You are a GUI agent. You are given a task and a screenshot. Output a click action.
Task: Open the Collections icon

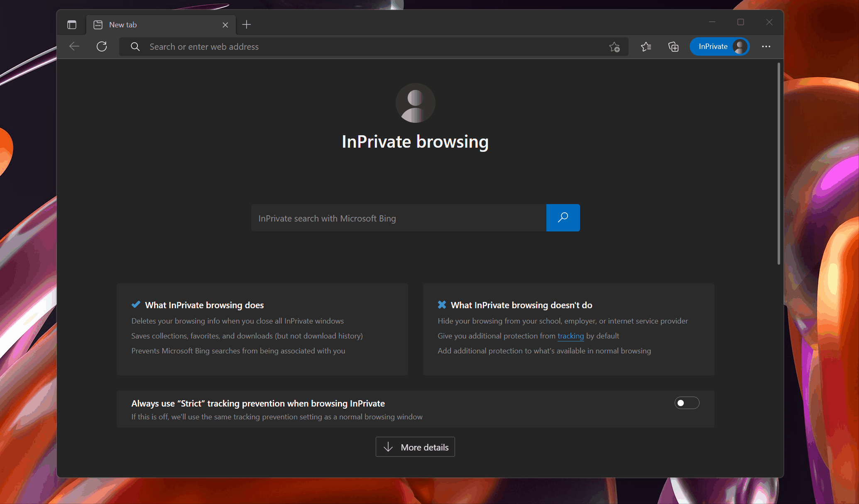673,47
